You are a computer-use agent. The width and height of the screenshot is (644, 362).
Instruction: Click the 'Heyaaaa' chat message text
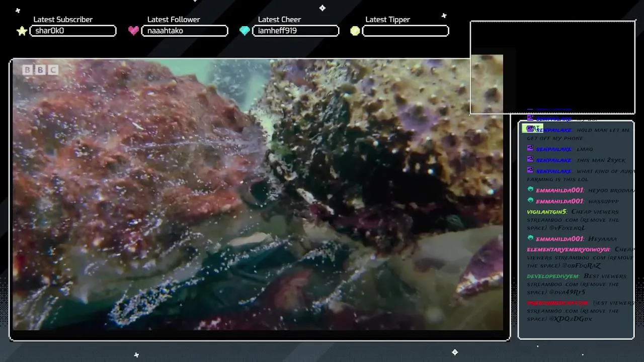[602, 239]
